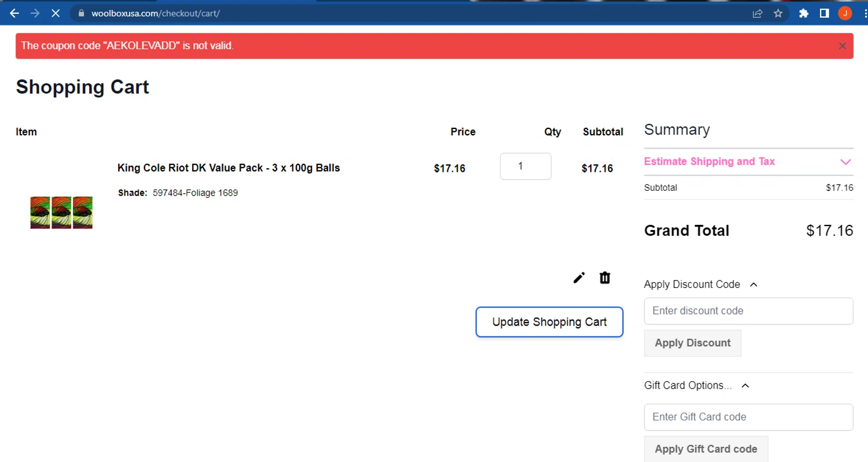This screenshot has height=462, width=868.
Task: Open King Cole Riot DK Value Pack link
Action: (229, 168)
